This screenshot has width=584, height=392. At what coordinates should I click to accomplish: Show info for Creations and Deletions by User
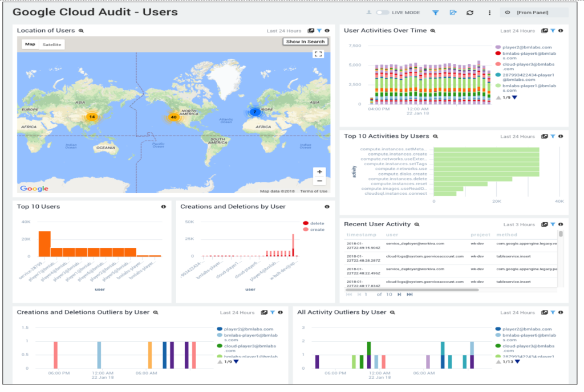click(x=327, y=207)
